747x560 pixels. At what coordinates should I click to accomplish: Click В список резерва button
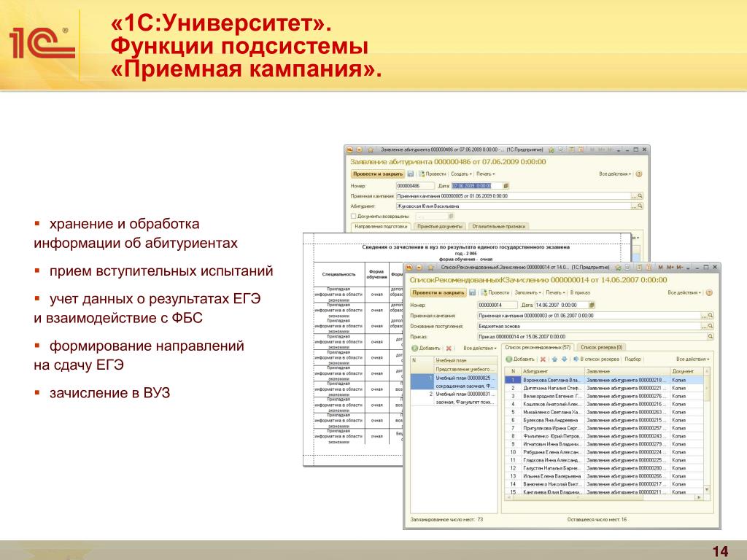point(596,359)
